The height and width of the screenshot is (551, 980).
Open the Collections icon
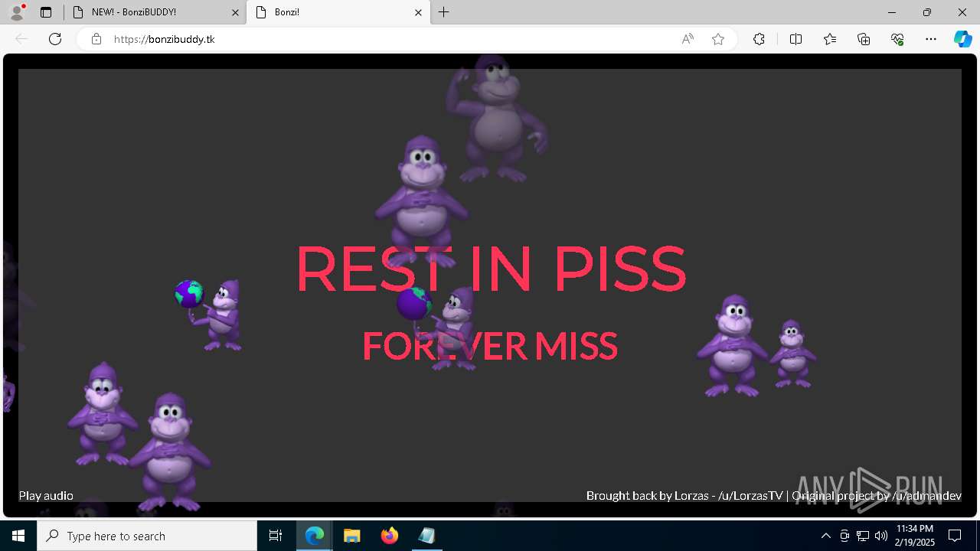click(864, 39)
